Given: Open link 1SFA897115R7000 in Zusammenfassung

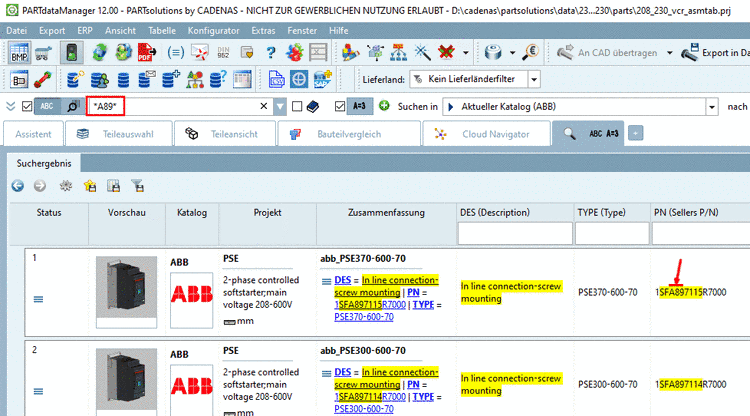Looking at the screenshot, I should pyautogui.click(x=370, y=305).
